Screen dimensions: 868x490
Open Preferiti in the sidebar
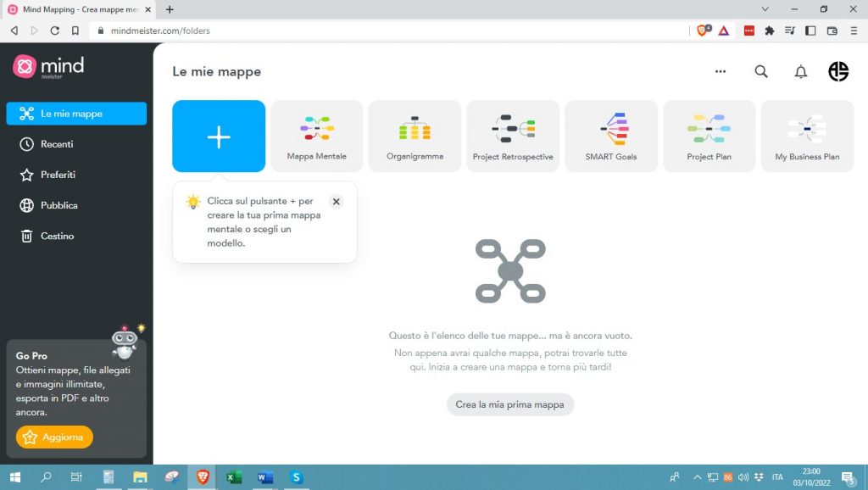58,175
